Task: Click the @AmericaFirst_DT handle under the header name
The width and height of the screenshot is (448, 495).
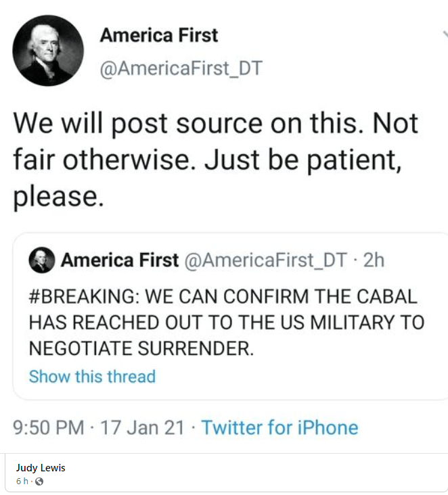Action: pos(181,69)
